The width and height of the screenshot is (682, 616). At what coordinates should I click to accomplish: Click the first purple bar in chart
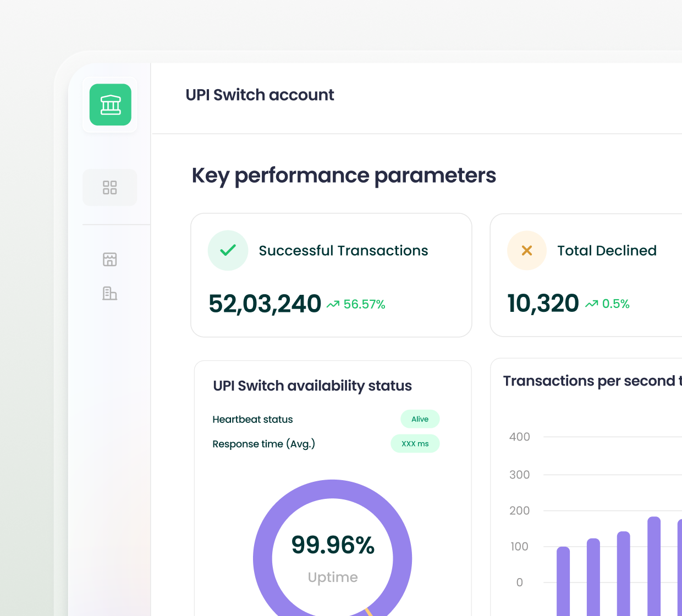click(563, 581)
